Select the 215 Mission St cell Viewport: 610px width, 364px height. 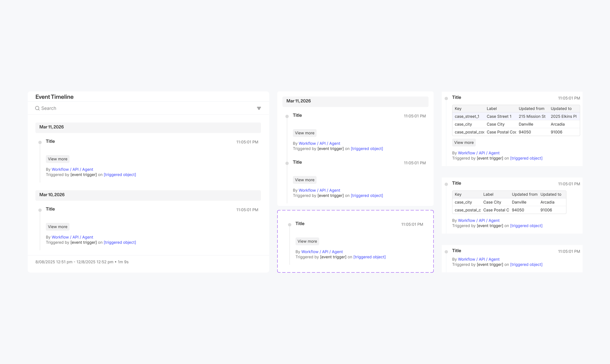532,116
